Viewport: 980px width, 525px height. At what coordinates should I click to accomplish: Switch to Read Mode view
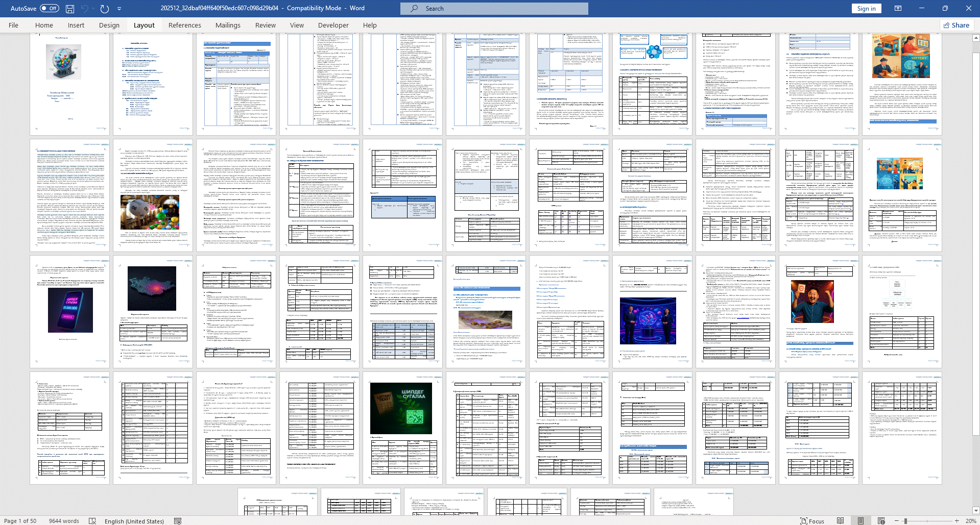840,521
